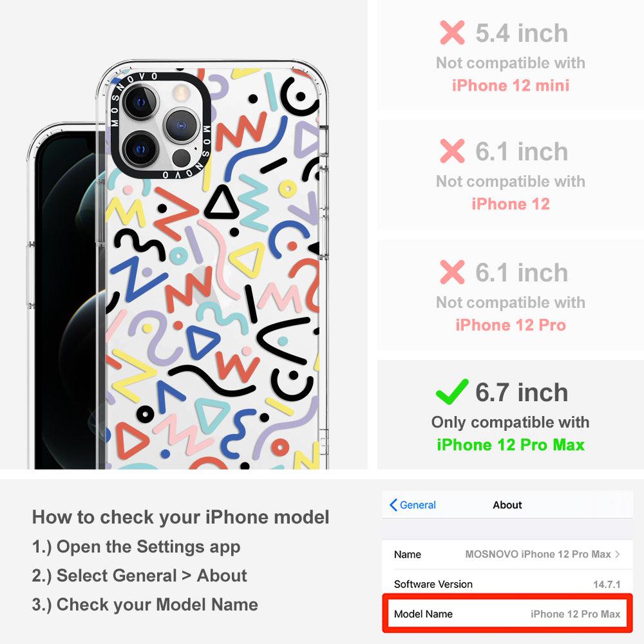Tap the blue back chevron beside General
The image size is (644, 644).
(393, 505)
